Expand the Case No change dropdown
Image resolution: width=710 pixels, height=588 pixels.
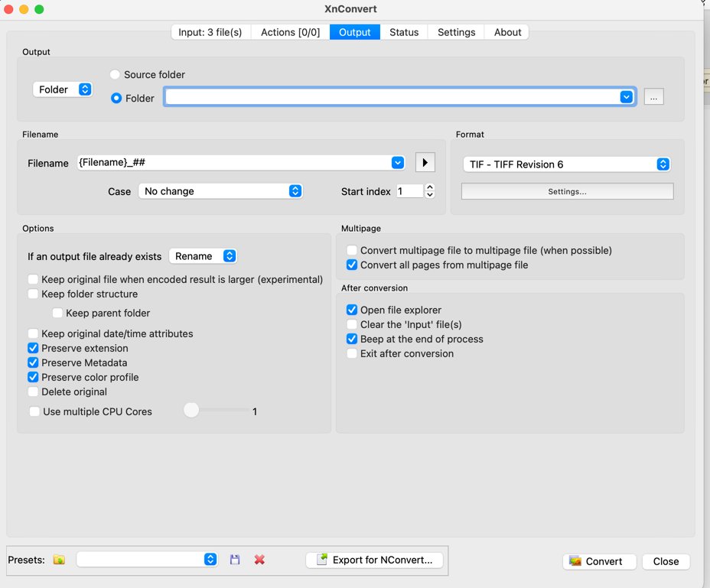pyautogui.click(x=220, y=191)
